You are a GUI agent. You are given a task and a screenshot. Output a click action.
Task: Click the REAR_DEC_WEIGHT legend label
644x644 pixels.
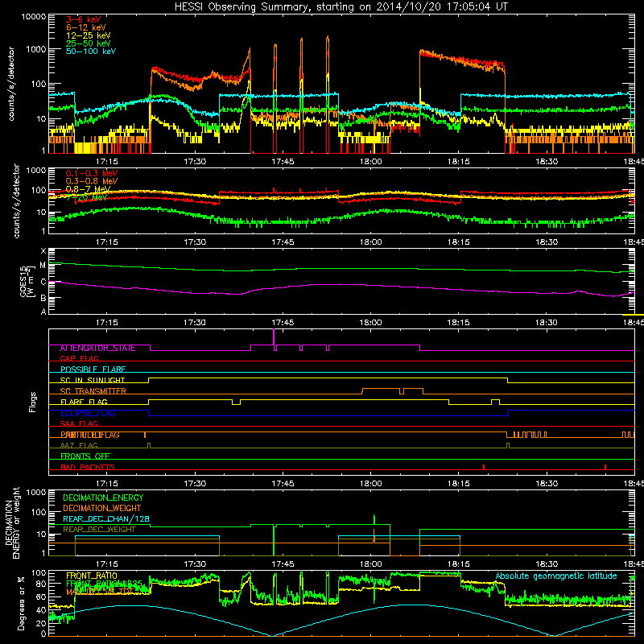click(x=99, y=530)
